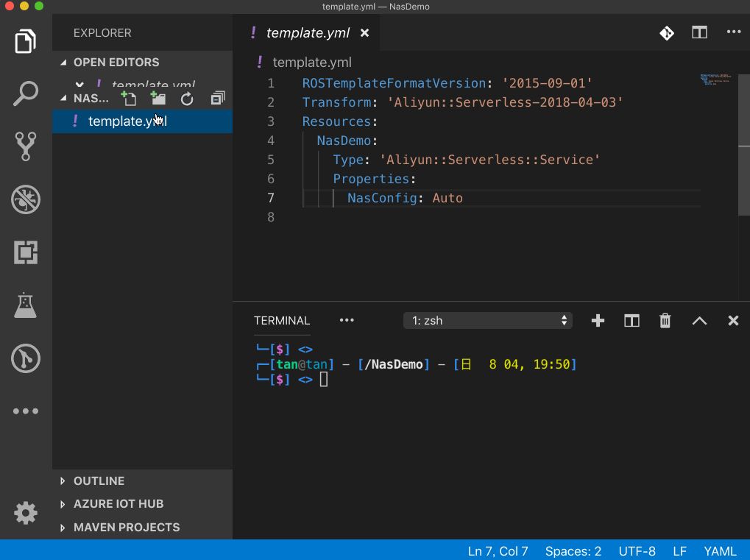
Task: Open the Test beaker view
Action: click(26, 305)
